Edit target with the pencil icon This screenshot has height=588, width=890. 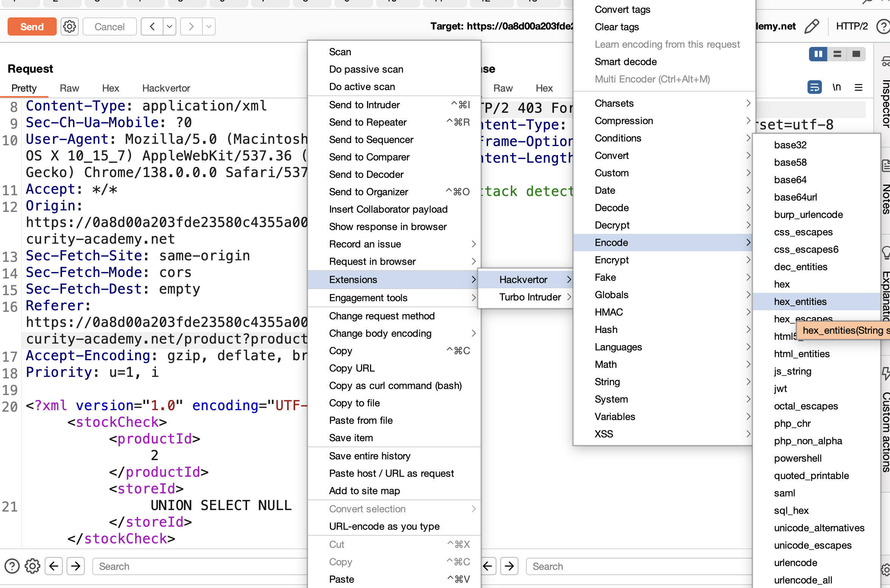tap(812, 26)
